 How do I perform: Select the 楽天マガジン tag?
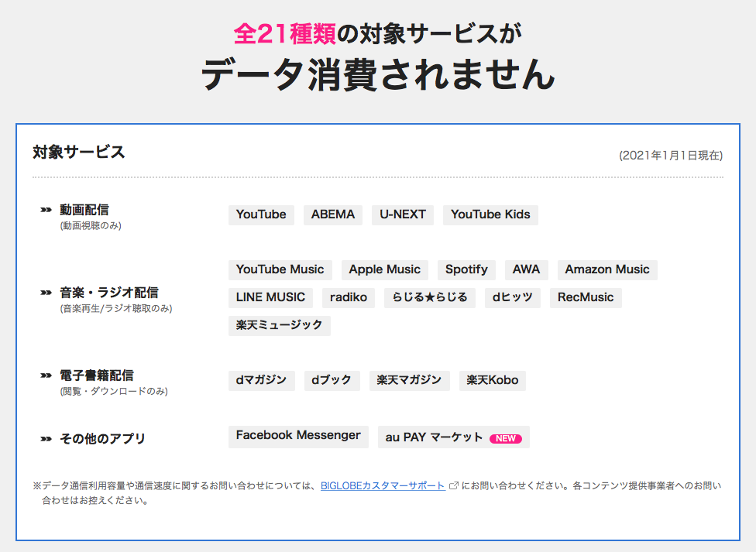pyautogui.click(x=409, y=380)
